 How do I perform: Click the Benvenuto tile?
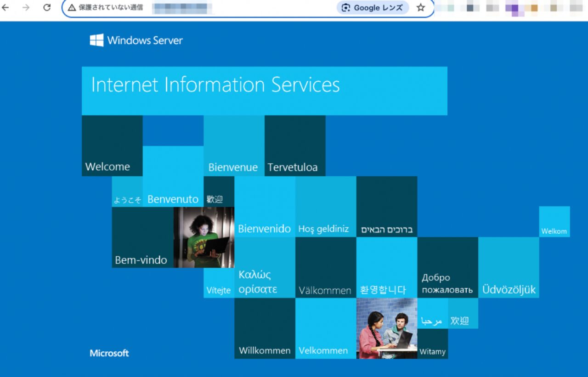point(173,176)
